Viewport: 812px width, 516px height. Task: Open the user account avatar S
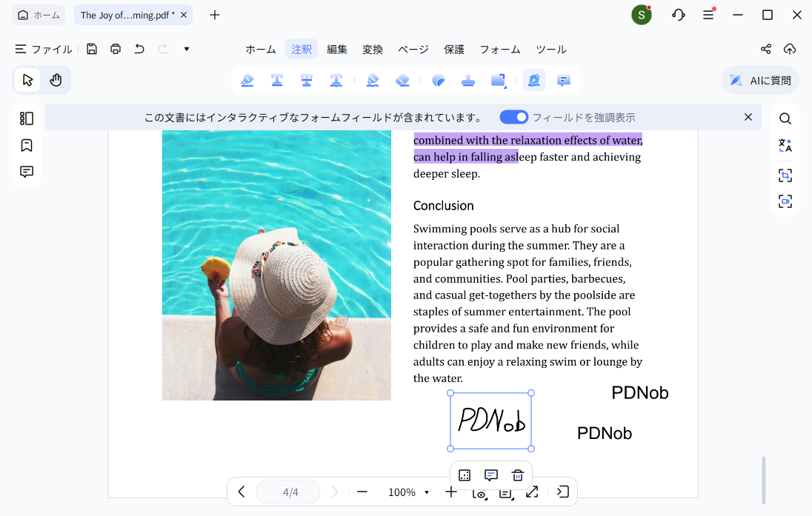pyautogui.click(x=641, y=15)
